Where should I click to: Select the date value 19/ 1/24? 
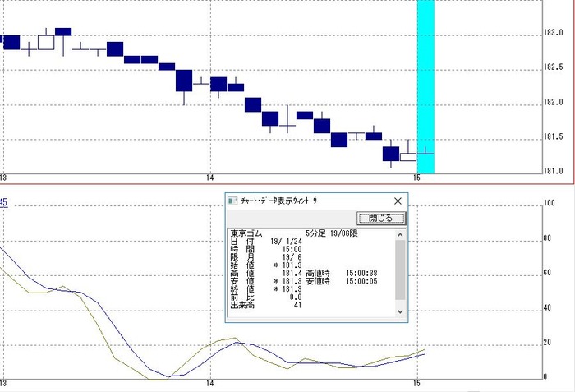(287, 241)
